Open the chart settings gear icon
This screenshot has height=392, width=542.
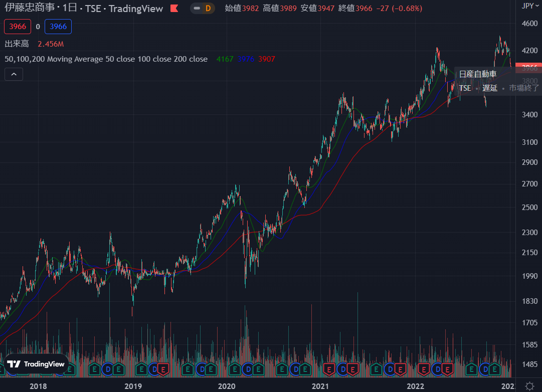[x=529, y=386]
